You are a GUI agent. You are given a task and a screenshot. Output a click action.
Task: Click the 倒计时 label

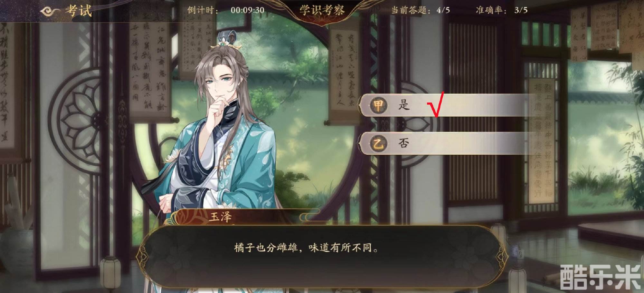(203, 10)
